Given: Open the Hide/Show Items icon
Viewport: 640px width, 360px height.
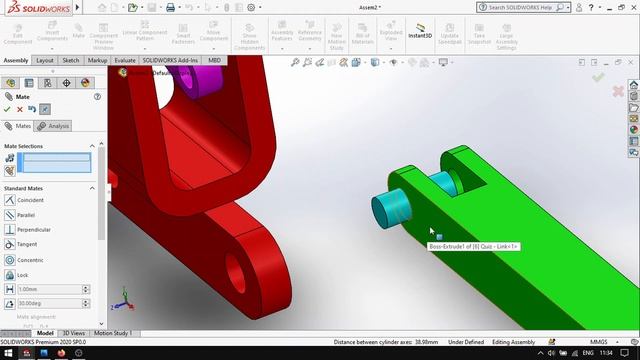Looking at the screenshot, I should click(x=393, y=62).
